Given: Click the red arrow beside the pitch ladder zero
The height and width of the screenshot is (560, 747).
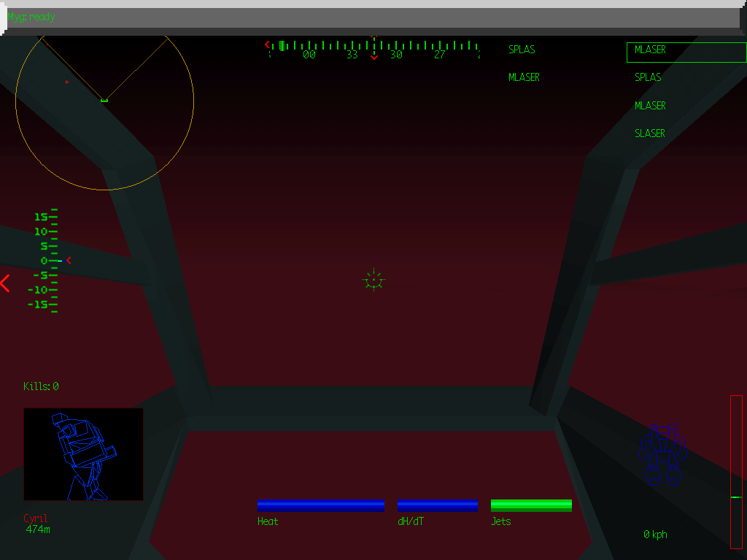Looking at the screenshot, I should [x=69, y=260].
